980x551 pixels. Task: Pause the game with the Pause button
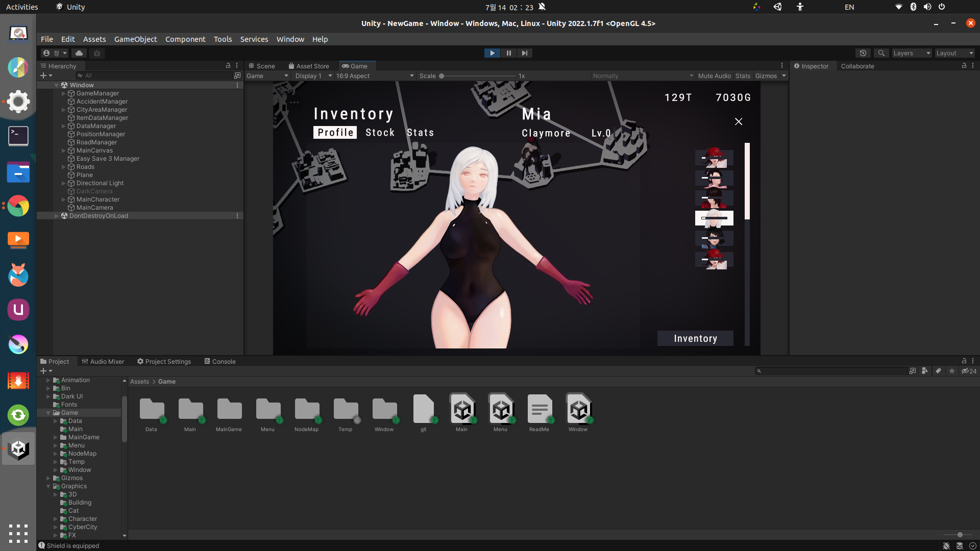(x=508, y=53)
